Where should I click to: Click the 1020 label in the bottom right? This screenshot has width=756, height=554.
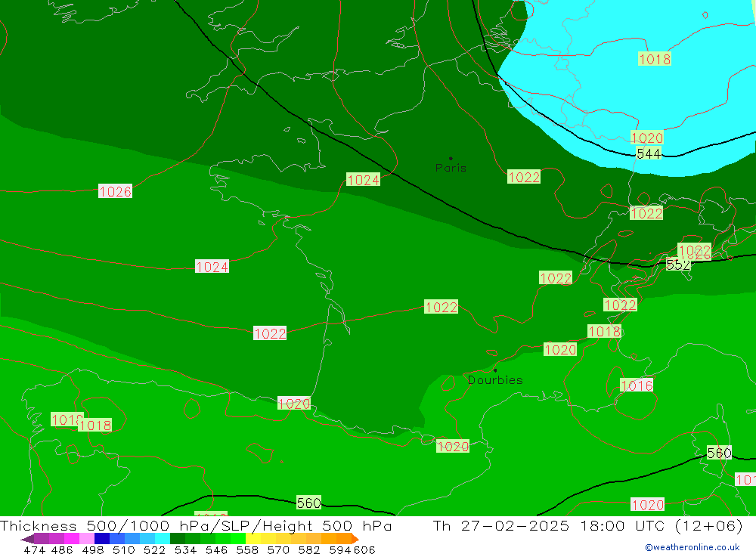648,505
